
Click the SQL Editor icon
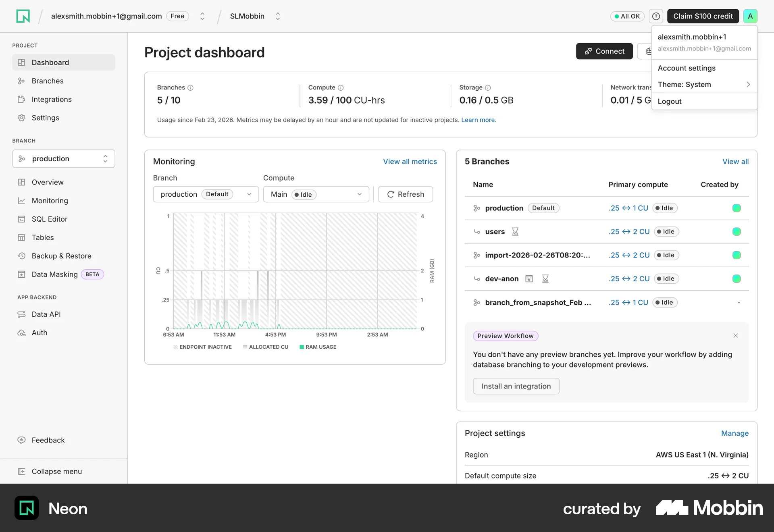(x=21, y=219)
